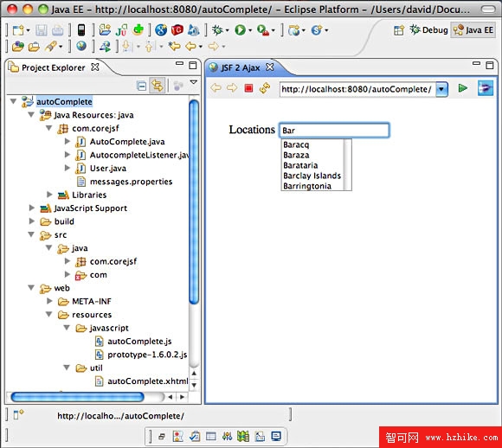Expand JavaScript Support node
502x448 pixels.
[x=31, y=208]
